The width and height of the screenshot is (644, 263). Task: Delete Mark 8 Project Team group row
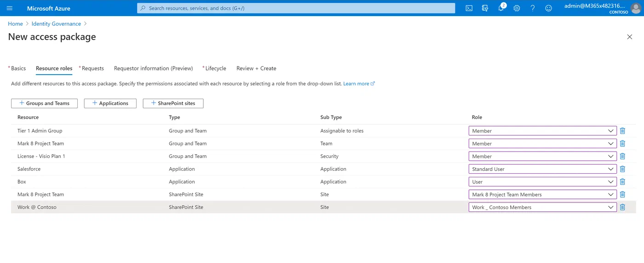tap(622, 143)
